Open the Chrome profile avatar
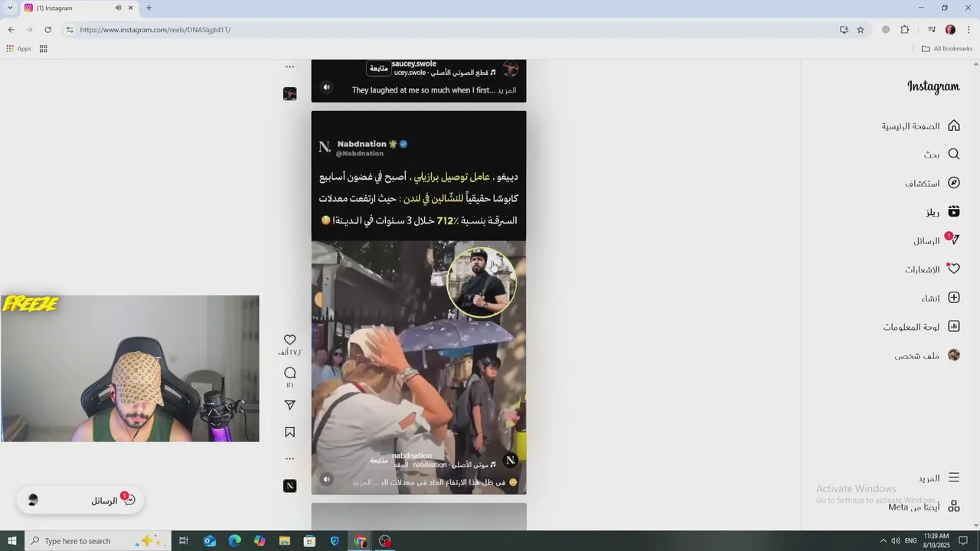980x551 pixels. pyautogui.click(x=950, y=30)
